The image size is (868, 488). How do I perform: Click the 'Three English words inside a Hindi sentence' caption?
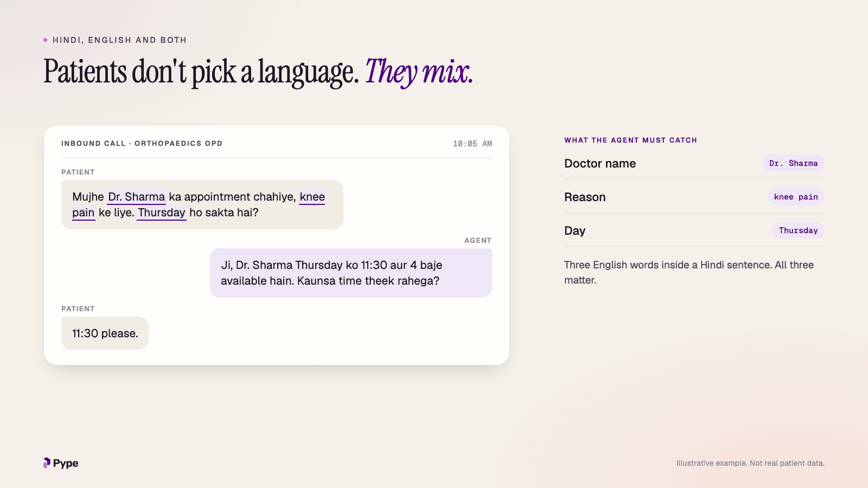689,272
